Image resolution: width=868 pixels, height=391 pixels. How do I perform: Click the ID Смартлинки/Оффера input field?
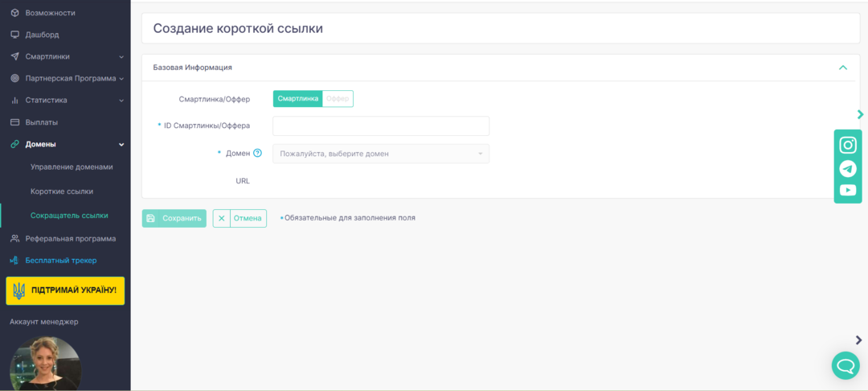tap(381, 126)
